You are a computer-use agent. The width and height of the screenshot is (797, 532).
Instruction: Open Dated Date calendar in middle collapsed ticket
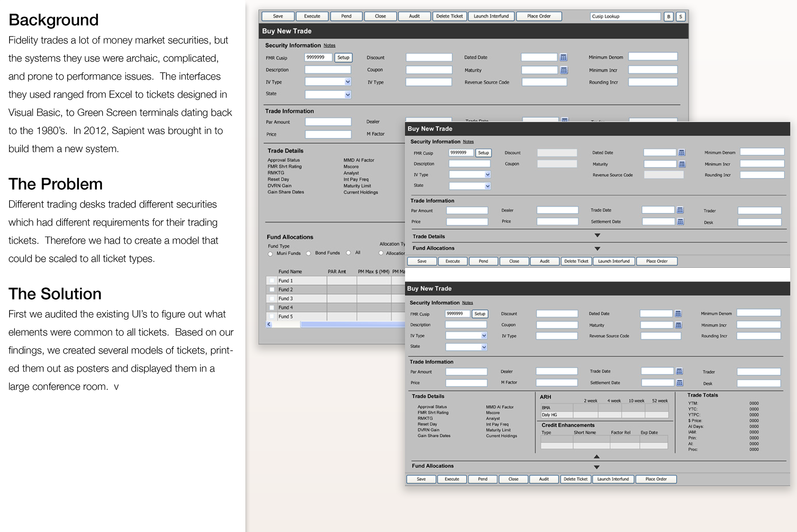682,153
